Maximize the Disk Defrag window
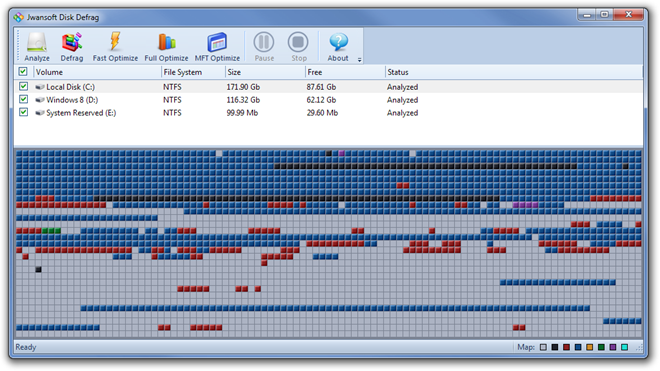Viewport: 660px width, 371px height. (x=604, y=15)
